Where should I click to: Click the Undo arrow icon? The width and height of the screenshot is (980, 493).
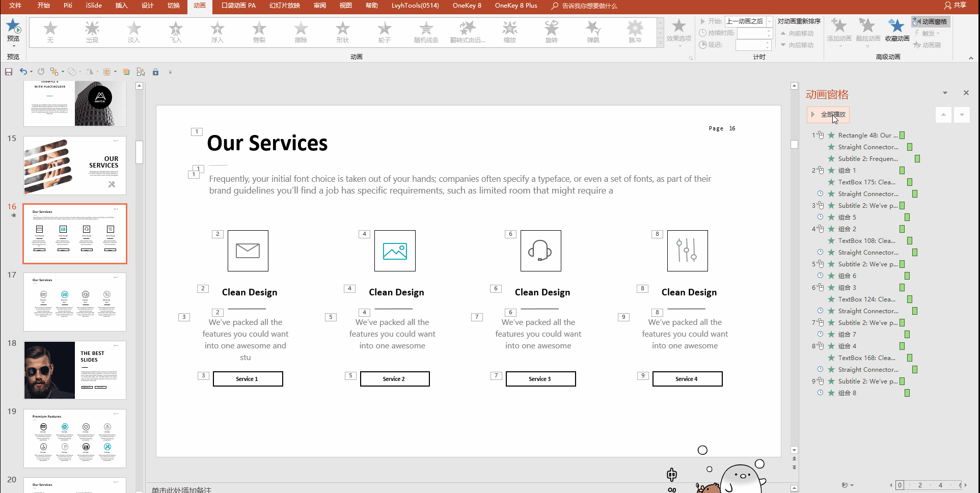click(x=23, y=72)
